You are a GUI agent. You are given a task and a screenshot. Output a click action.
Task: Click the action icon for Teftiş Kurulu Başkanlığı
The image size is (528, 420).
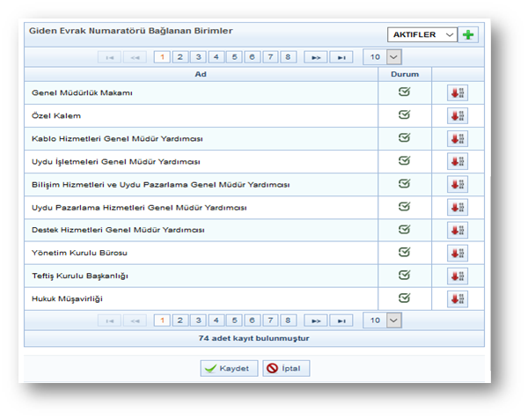457,276
